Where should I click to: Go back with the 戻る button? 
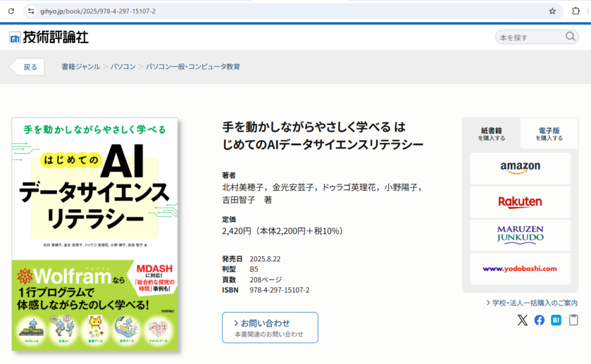27,67
